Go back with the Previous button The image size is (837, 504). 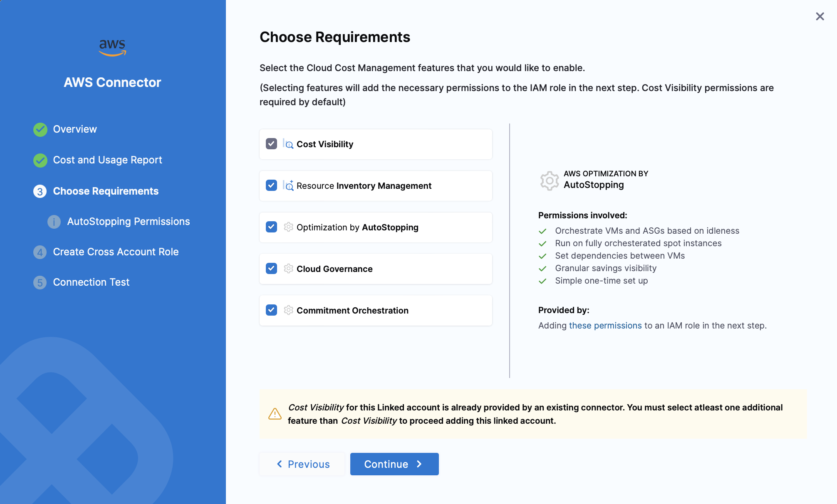pos(303,464)
